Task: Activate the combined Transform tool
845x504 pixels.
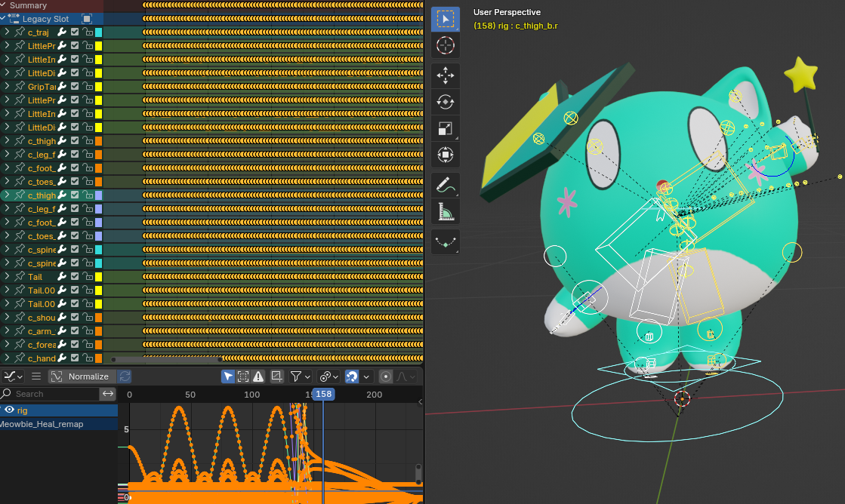Action: (445, 155)
